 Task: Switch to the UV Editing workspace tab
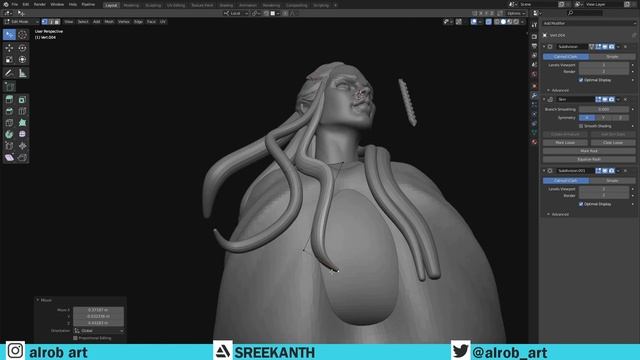point(176,5)
